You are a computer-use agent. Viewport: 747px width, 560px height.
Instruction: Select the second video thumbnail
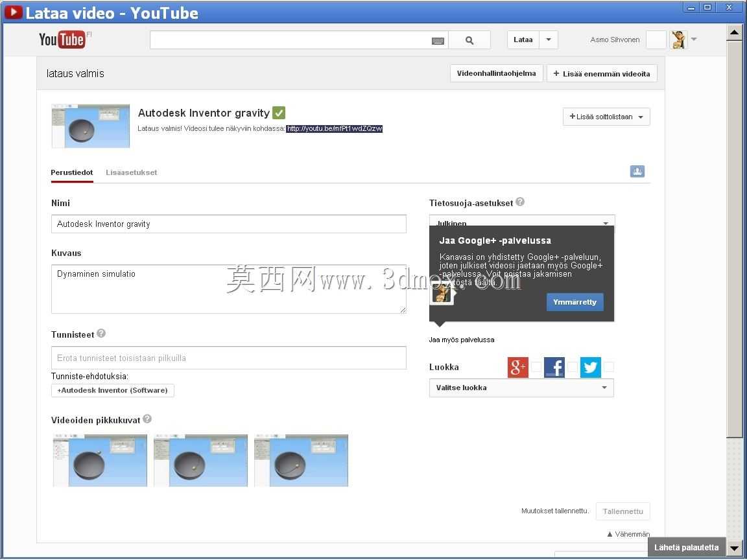coord(200,460)
